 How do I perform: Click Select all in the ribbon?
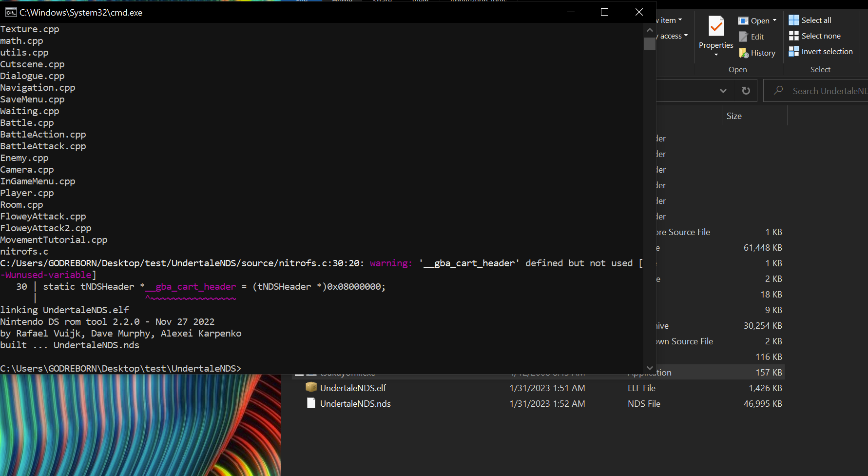(810, 20)
